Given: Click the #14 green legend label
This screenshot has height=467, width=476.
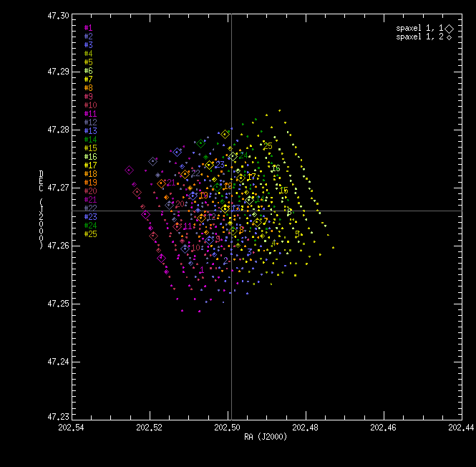Looking at the screenshot, I should tap(90, 140).
